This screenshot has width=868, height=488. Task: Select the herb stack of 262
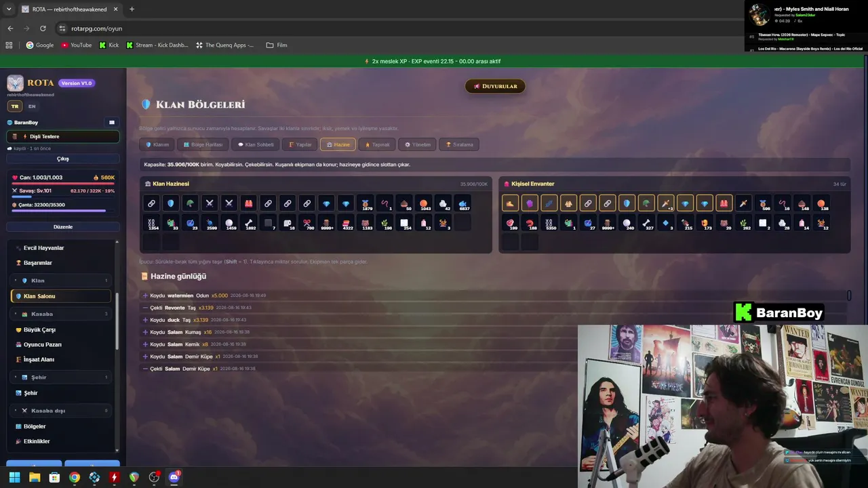click(x=743, y=222)
